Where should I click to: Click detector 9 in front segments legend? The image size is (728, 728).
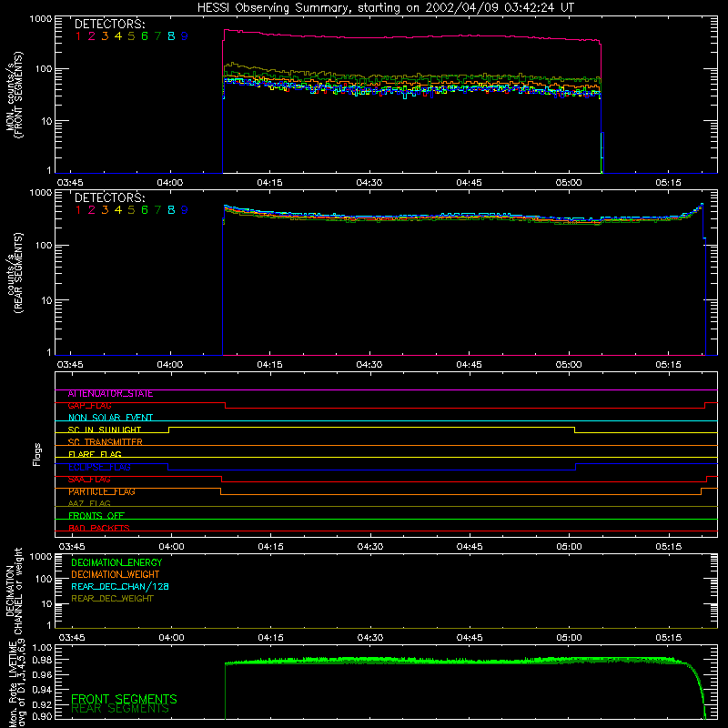point(185,36)
